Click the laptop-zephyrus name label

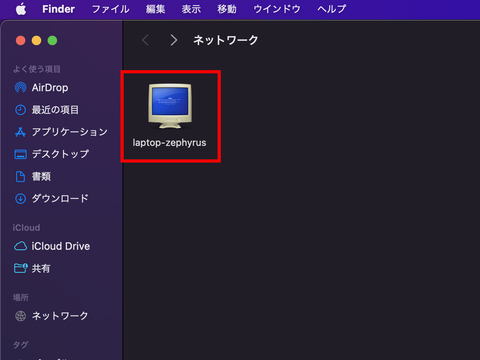click(169, 143)
